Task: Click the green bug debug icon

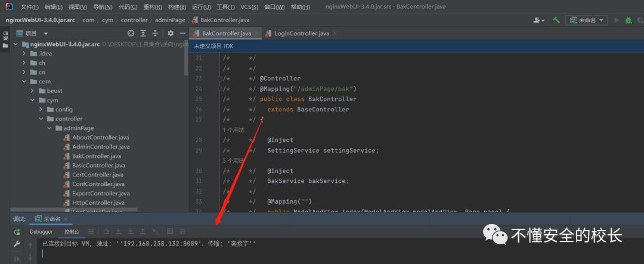Action: (x=628, y=20)
